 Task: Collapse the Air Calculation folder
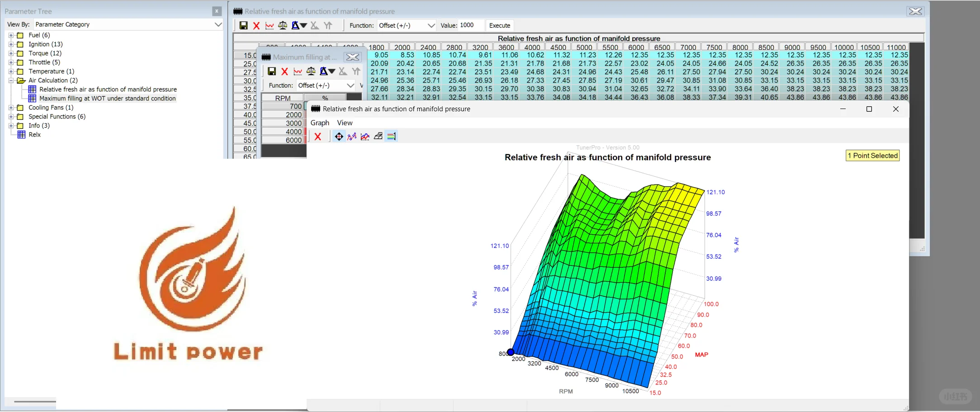[x=11, y=81]
